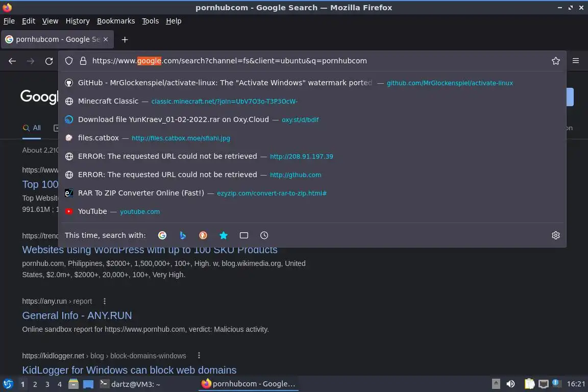This screenshot has height=392, width=588.
Task: Click the Google logo on results page
Action: [39, 97]
